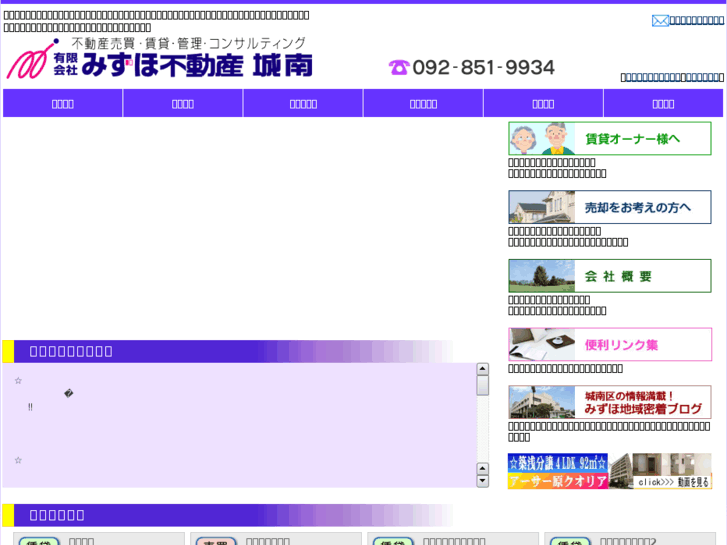This screenshot has width=727, height=545.
Task: Open the leftmost purple navigation menu item
Action: pos(63,103)
